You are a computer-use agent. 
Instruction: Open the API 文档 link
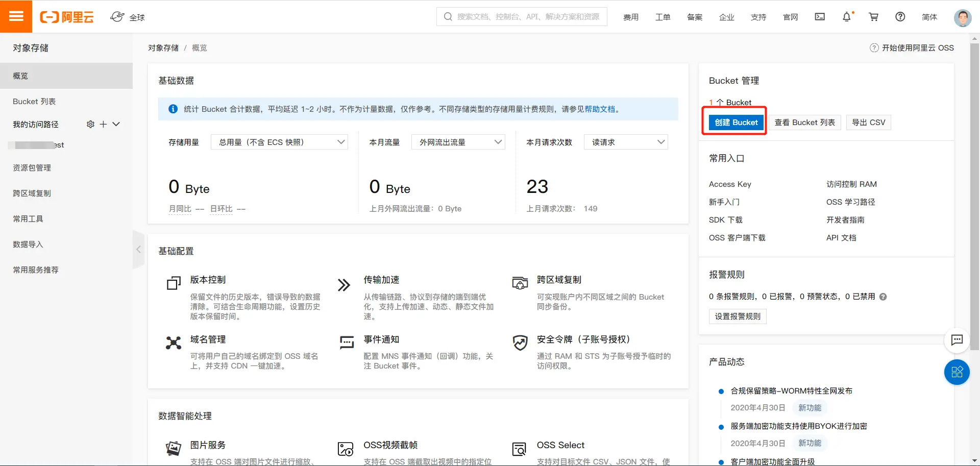click(x=841, y=238)
